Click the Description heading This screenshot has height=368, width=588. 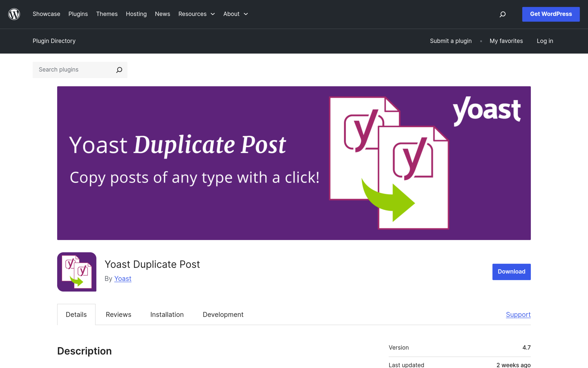85,351
